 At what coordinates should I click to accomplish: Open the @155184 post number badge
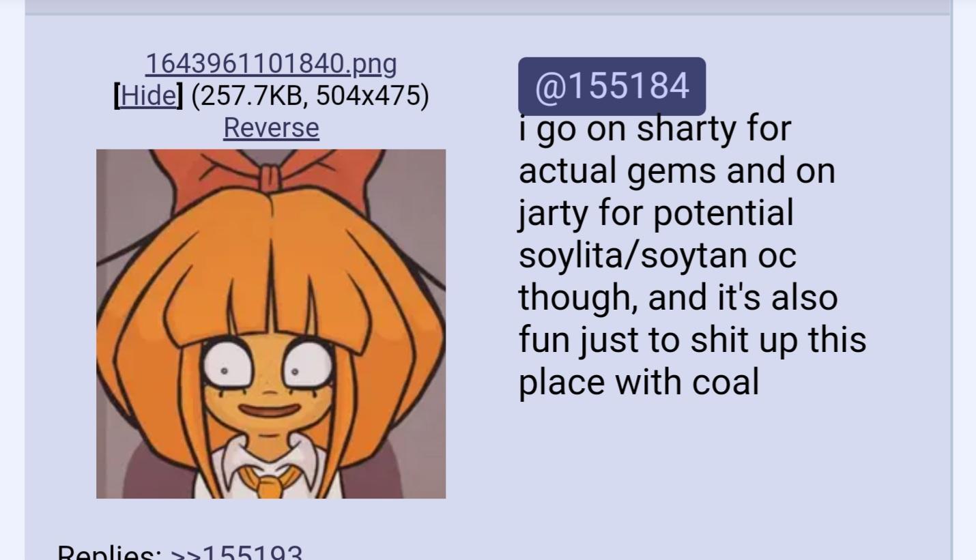612,87
